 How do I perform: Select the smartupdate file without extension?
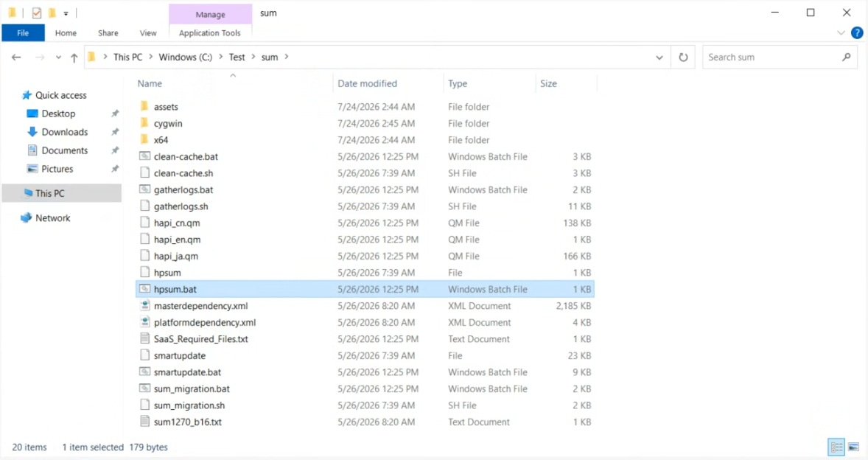click(x=365, y=355)
